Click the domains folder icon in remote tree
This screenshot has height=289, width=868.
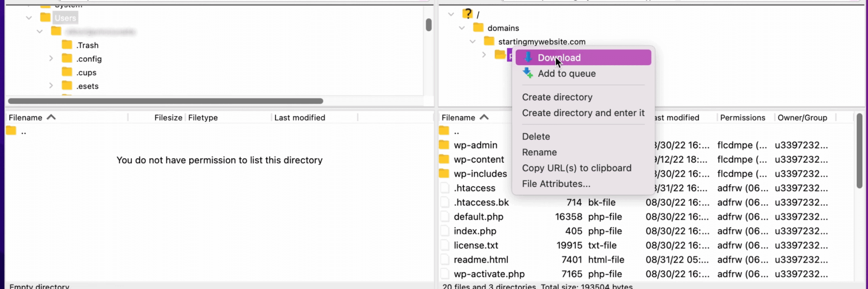(x=478, y=28)
